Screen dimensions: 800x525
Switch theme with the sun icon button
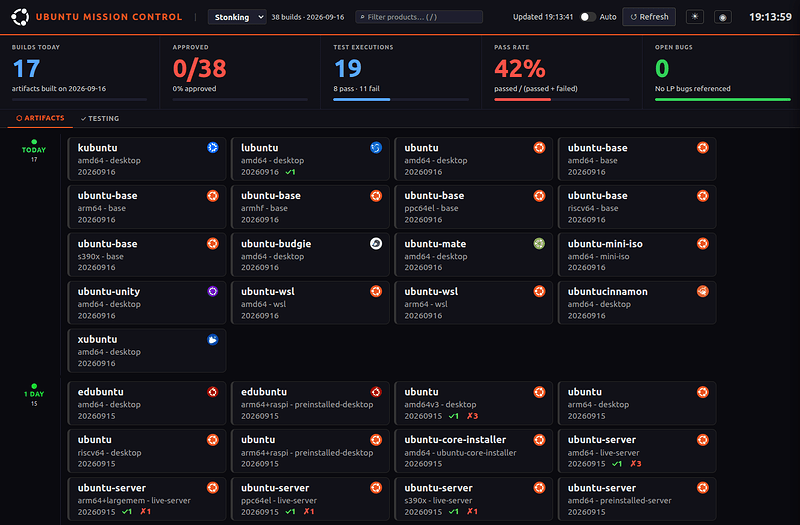[695, 17]
